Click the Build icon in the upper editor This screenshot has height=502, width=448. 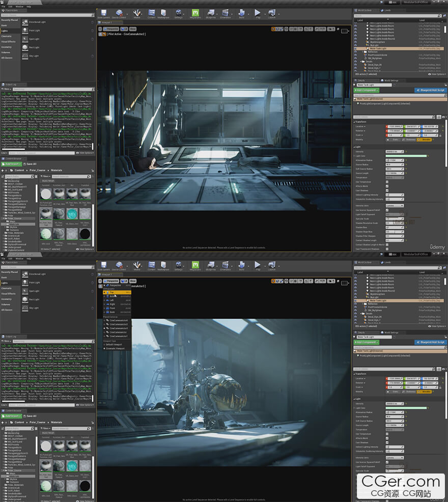[x=241, y=13]
